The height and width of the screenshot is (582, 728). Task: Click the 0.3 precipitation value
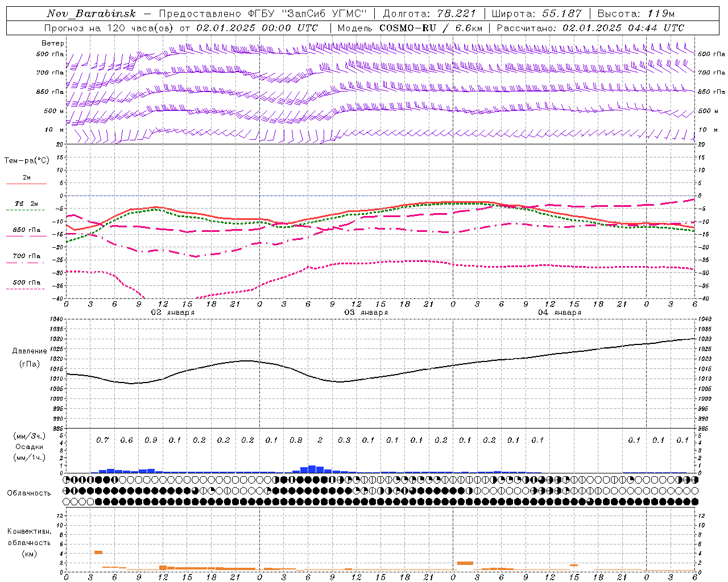[x=344, y=440]
